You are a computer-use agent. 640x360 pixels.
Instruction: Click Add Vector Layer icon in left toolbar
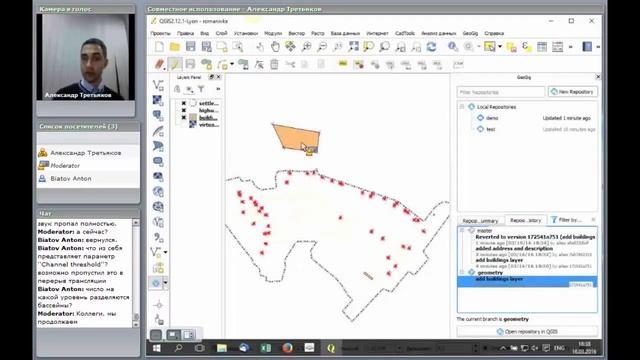coord(158,85)
